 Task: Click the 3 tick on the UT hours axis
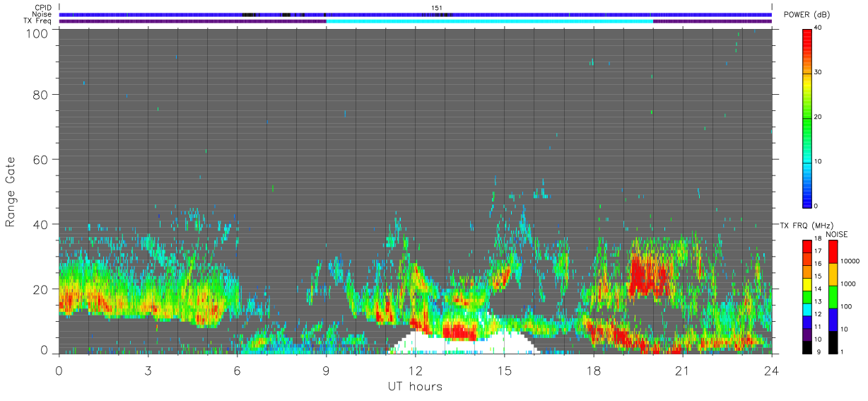[x=148, y=370]
